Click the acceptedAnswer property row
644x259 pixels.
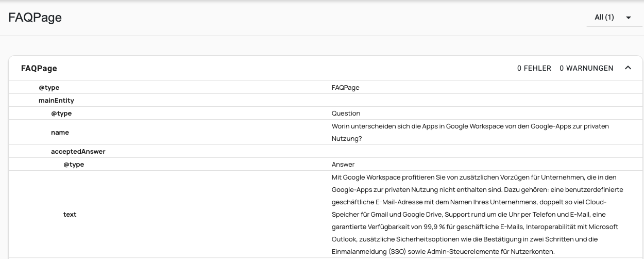click(x=326, y=151)
